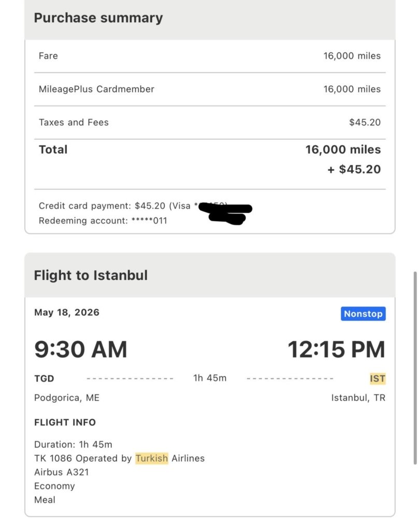This screenshot has width=420, height=530.
Task: Click the Fare row 16,000 miles value
Action: point(352,56)
